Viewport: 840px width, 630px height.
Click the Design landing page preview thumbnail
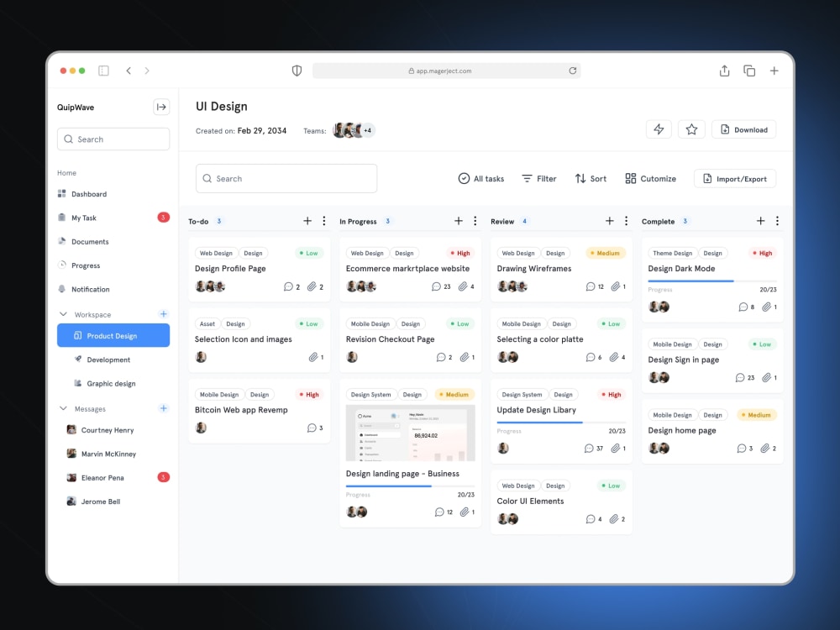pyautogui.click(x=411, y=433)
